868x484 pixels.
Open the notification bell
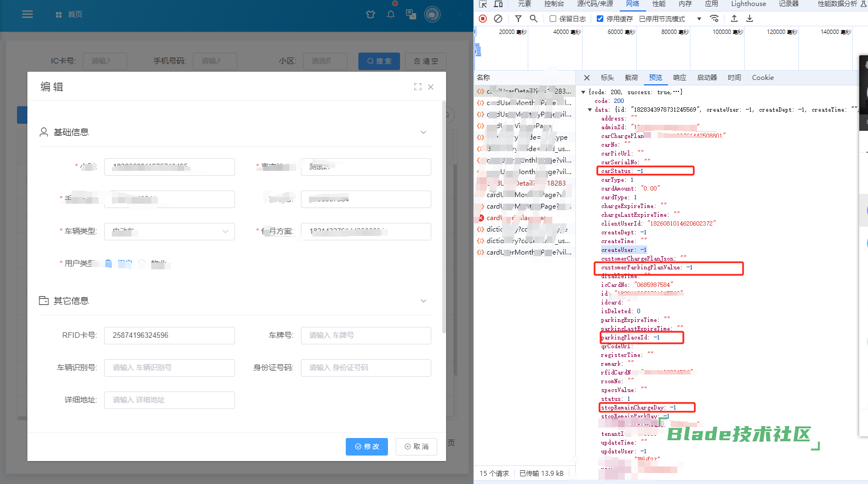pyautogui.click(x=391, y=14)
